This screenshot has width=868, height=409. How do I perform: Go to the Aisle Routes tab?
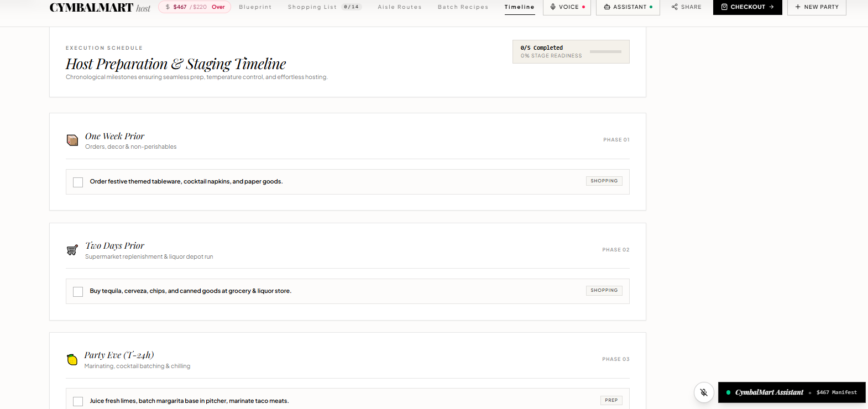(400, 7)
